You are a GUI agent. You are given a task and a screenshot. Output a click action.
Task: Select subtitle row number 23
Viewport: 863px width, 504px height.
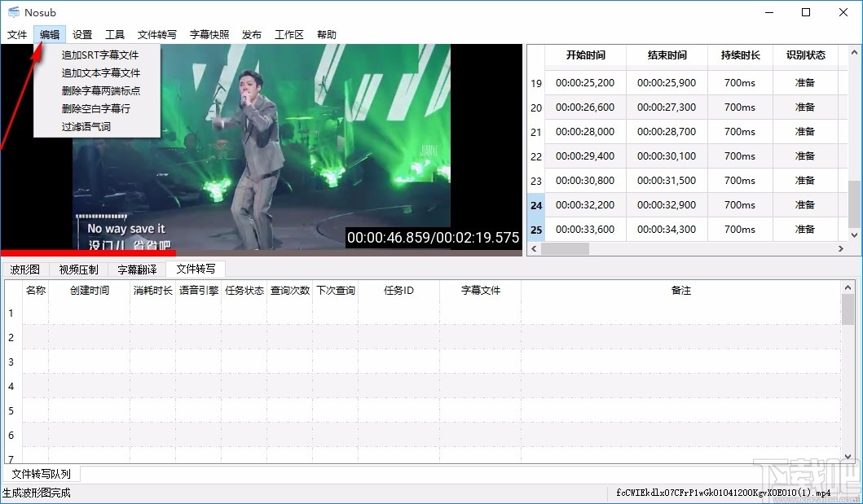536,181
